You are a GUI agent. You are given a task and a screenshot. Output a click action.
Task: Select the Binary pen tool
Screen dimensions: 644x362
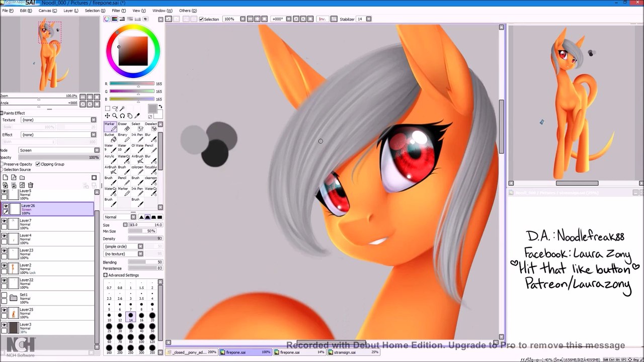point(123,137)
